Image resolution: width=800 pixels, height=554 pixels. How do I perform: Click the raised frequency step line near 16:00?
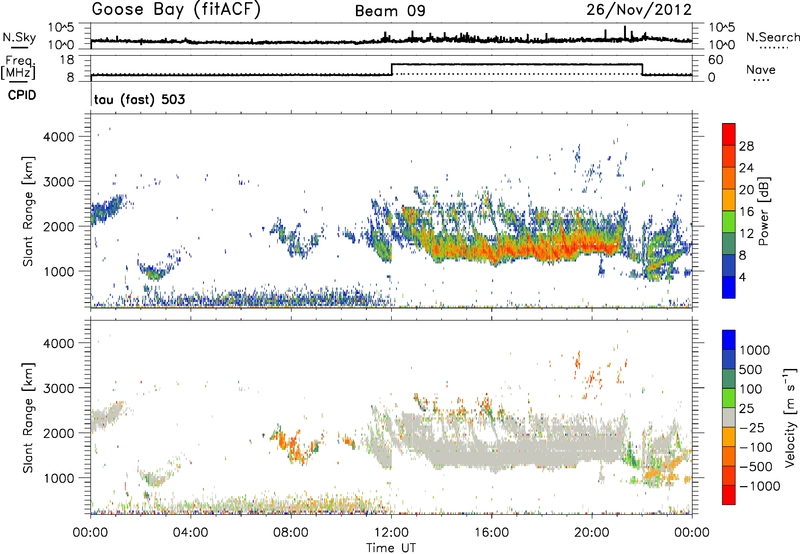(x=491, y=64)
